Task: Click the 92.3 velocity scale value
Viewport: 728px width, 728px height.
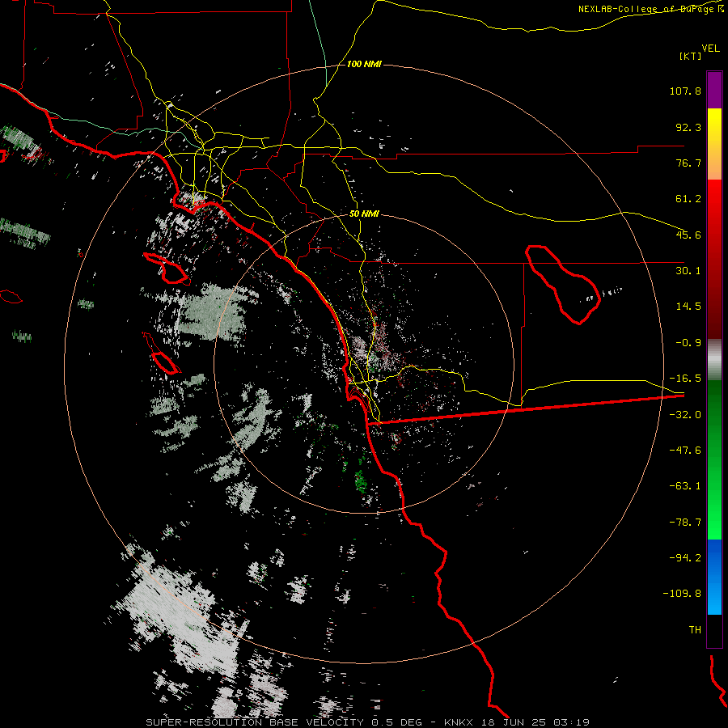Action: tap(688, 127)
